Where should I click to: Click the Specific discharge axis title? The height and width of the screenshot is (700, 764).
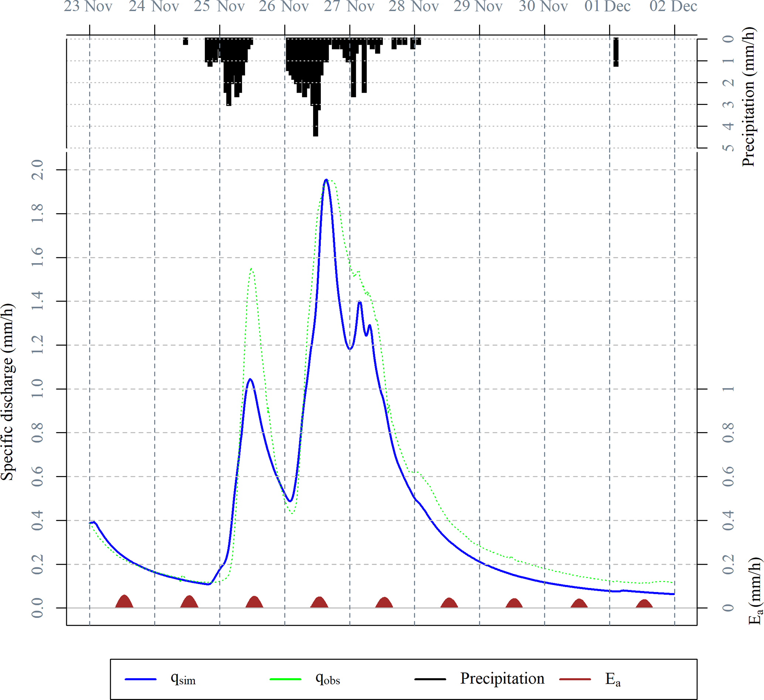pyautogui.click(x=8, y=392)
